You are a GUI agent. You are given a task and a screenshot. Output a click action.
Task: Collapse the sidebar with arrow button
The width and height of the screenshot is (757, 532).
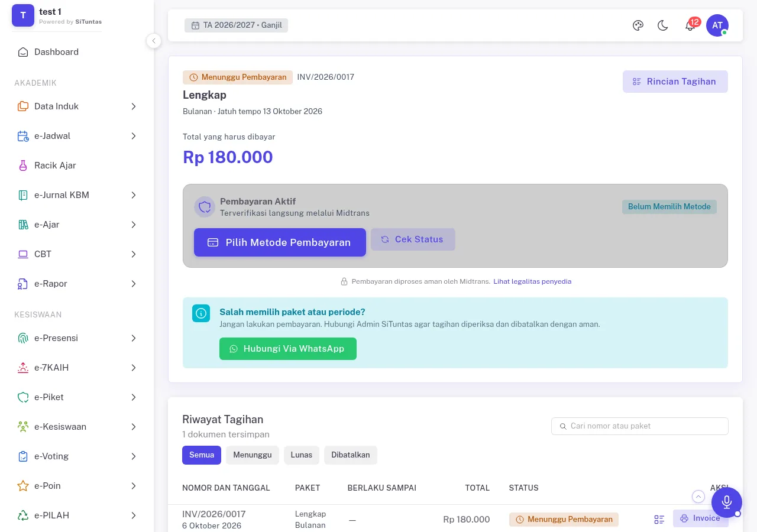pos(154,41)
